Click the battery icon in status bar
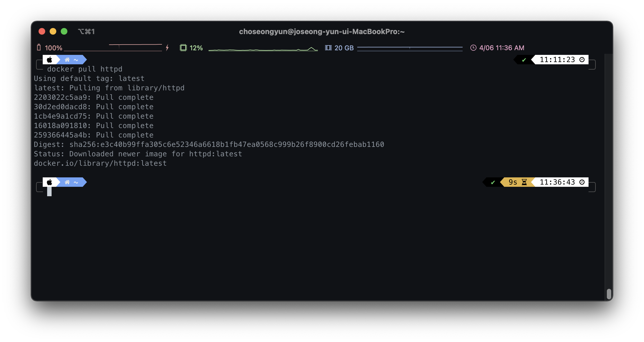 [x=39, y=48]
